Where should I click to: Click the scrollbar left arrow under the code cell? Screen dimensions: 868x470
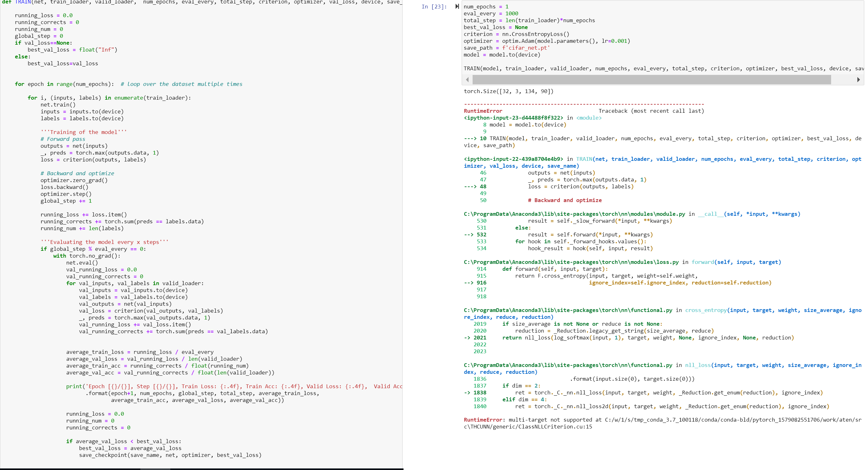pyautogui.click(x=467, y=80)
